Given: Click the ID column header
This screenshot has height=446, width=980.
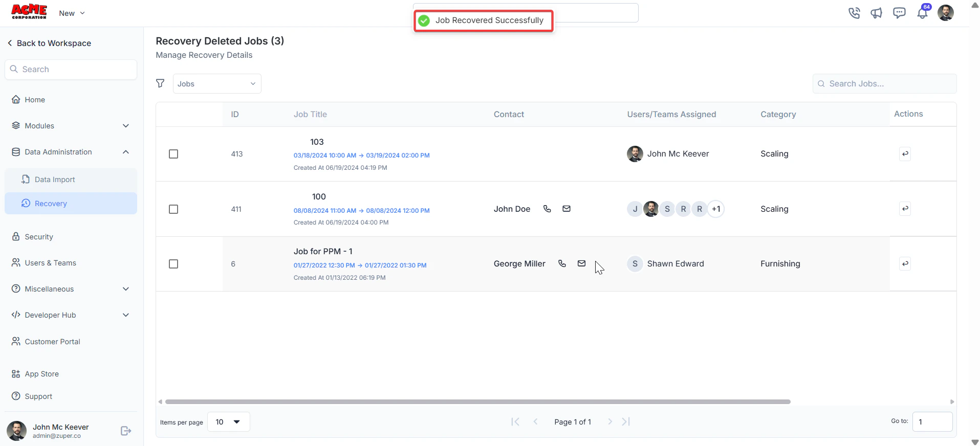Looking at the screenshot, I should (235, 115).
